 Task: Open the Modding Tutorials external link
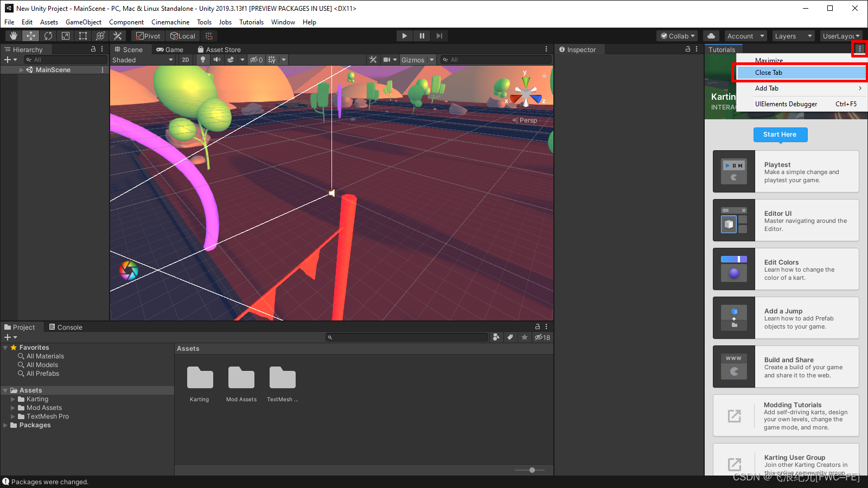(x=786, y=415)
